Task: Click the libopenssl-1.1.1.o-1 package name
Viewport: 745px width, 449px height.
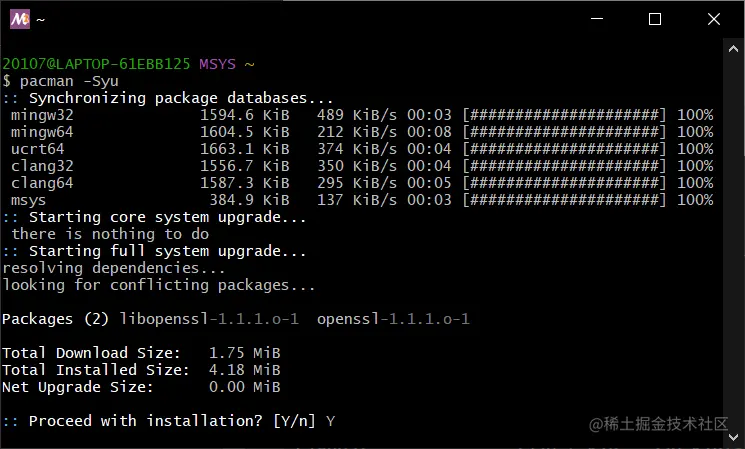Action: click(209, 319)
